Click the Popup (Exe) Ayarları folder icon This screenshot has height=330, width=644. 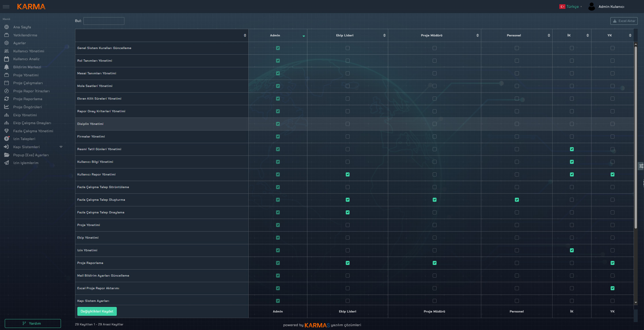pyautogui.click(x=6, y=155)
